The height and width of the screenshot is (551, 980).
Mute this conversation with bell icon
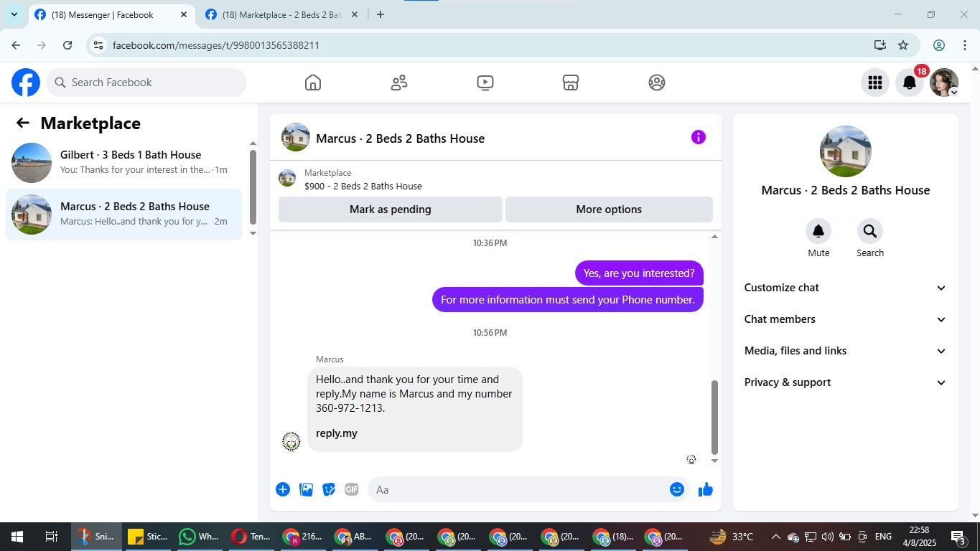[818, 231]
